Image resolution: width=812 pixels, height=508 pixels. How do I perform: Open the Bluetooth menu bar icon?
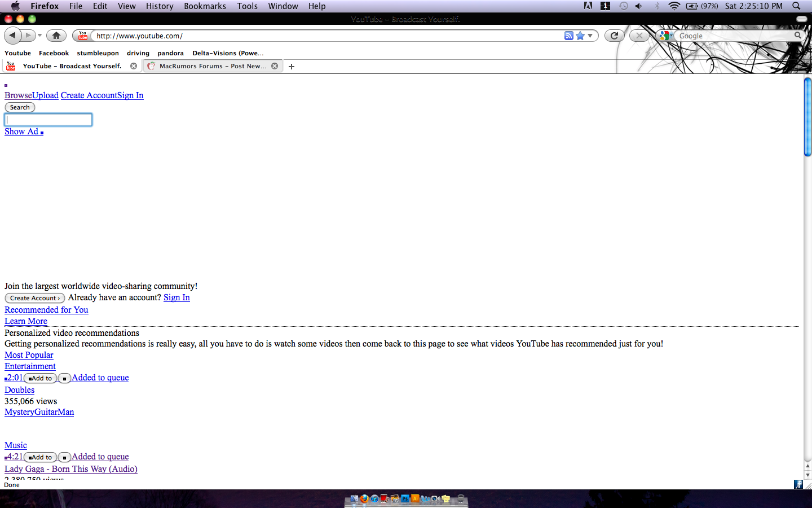657,6
